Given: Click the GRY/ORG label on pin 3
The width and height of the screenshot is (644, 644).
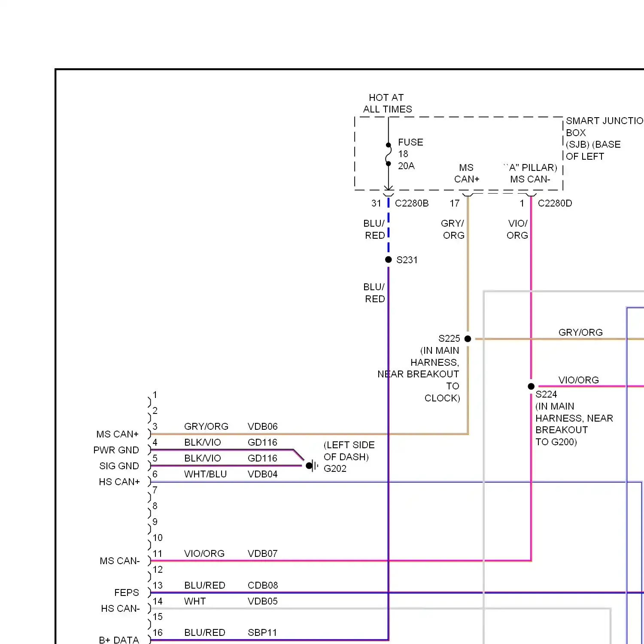Looking at the screenshot, I should click(x=206, y=426).
